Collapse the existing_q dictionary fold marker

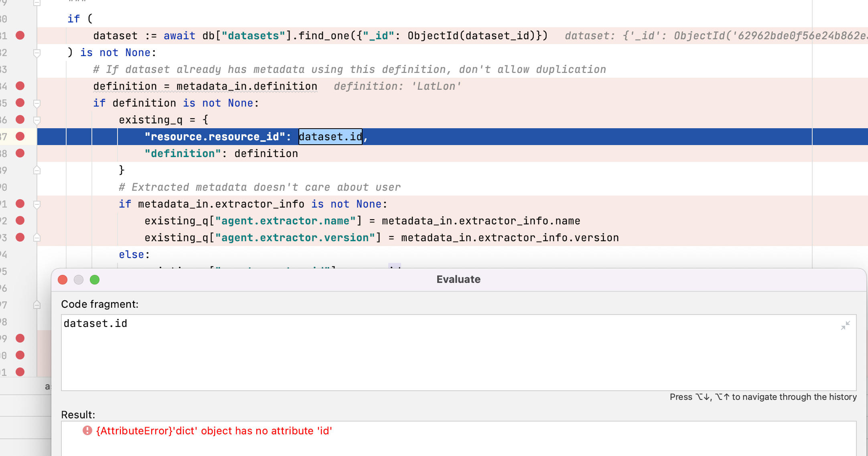click(x=37, y=120)
